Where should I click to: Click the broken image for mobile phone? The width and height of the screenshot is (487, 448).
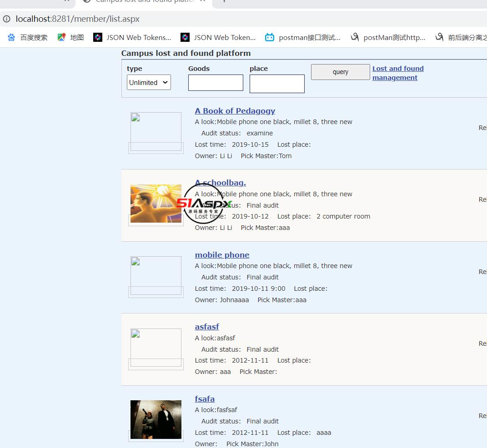tap(156, 275)
